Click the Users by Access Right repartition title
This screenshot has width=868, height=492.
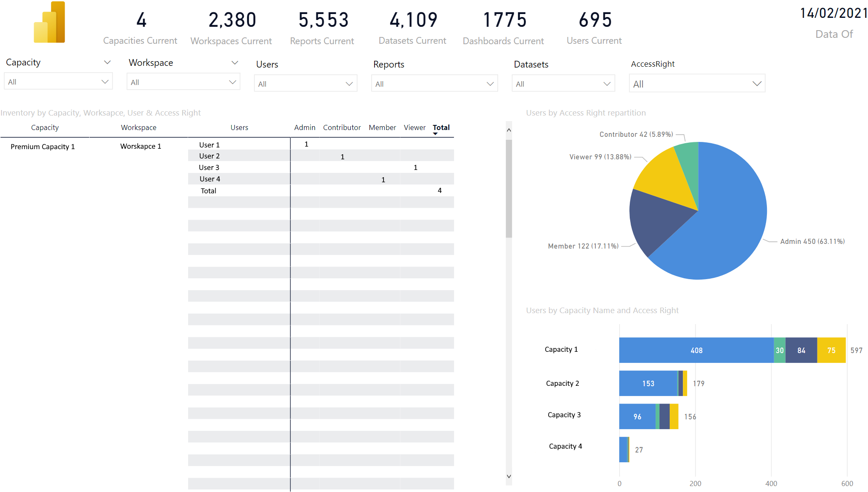pyautogui.click(x=586, y=113)
